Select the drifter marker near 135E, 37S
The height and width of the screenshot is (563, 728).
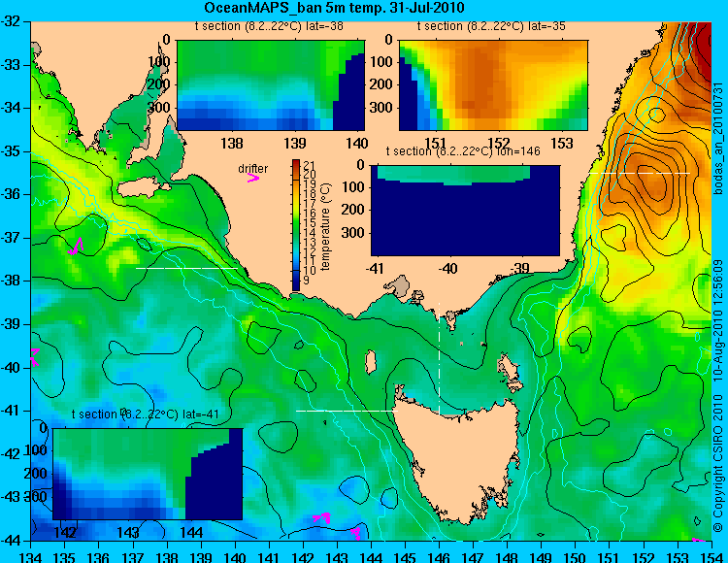pyautogui.click(x=76, y=247)
